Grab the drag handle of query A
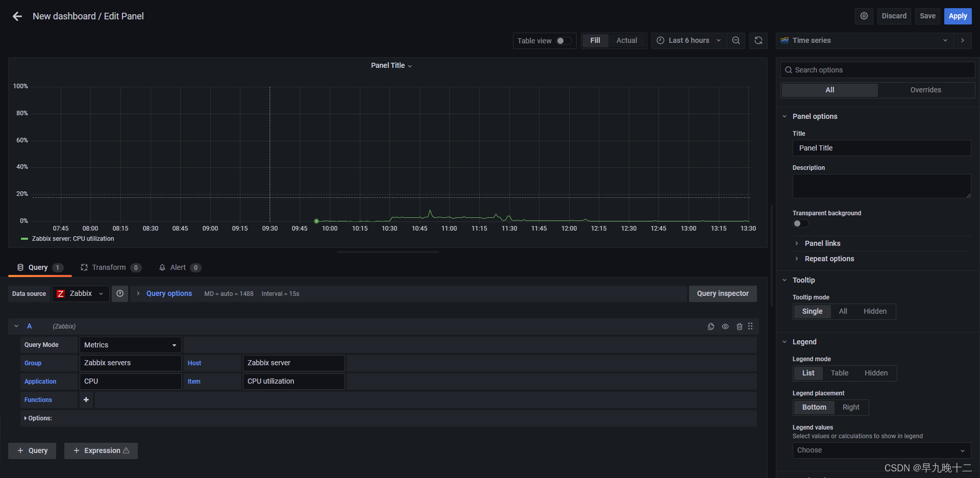This screenshot has height=478, width=980. [750, 326]
